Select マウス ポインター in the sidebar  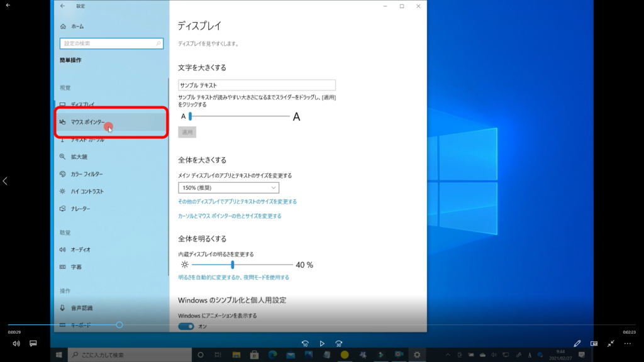[88, 122]
